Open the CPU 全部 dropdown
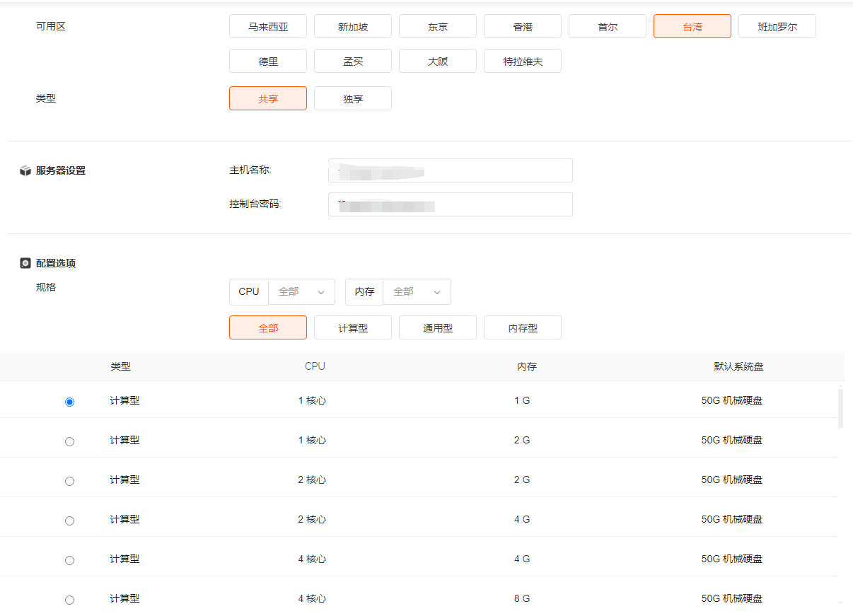This screenshot has width=853, height=616. (301, 291)
